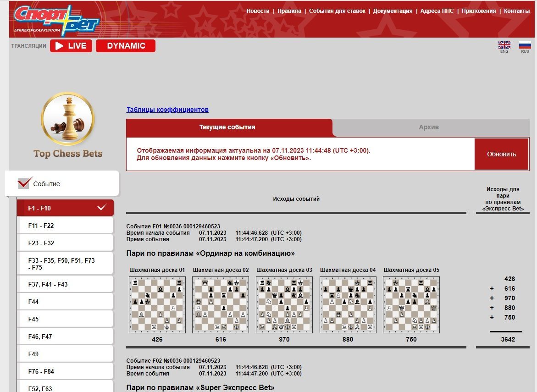Click chess board 01 thumbnail

pyautogui.click(x=157, y=305)
